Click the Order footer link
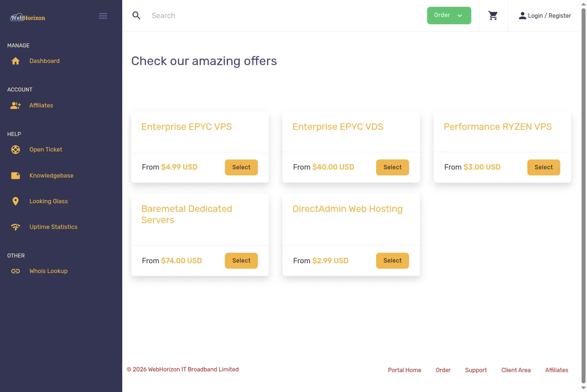The height and width of the screenshot is (392, 587). coord(443,370)
